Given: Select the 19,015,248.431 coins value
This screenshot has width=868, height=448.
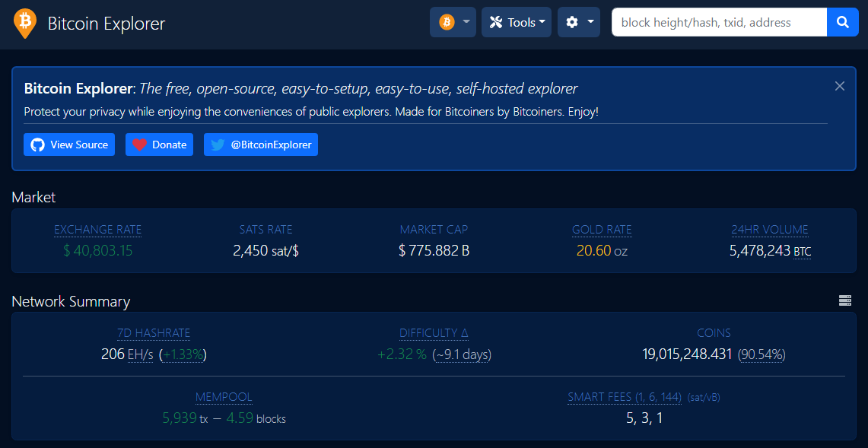Looking at the screenshot, I should point(688,354).
